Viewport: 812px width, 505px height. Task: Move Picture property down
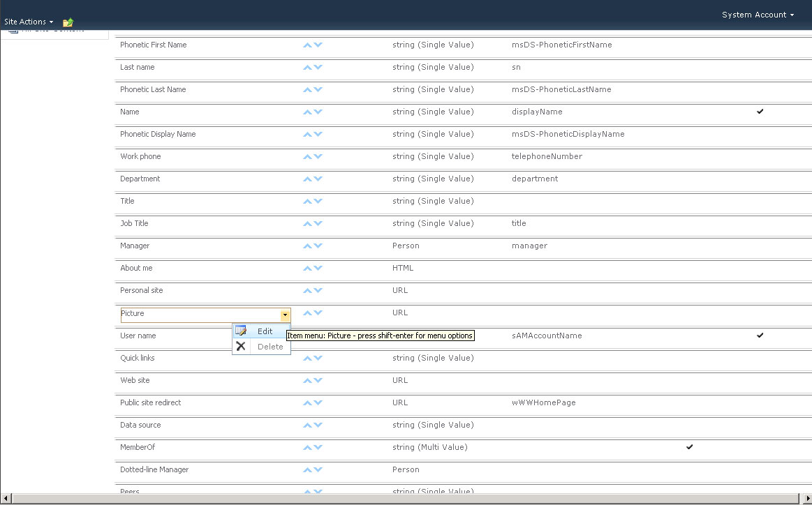click(318, 312)
